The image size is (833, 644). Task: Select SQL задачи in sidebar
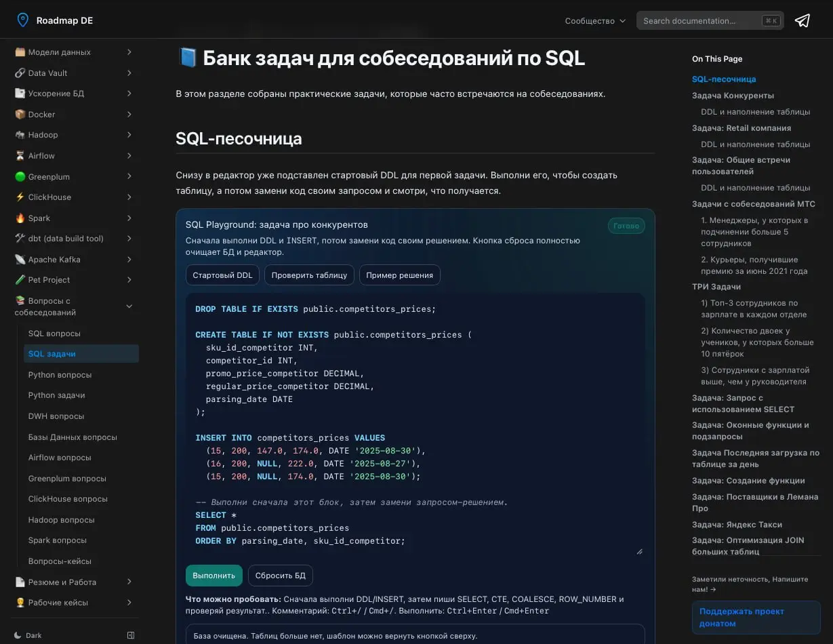(81, 354)
